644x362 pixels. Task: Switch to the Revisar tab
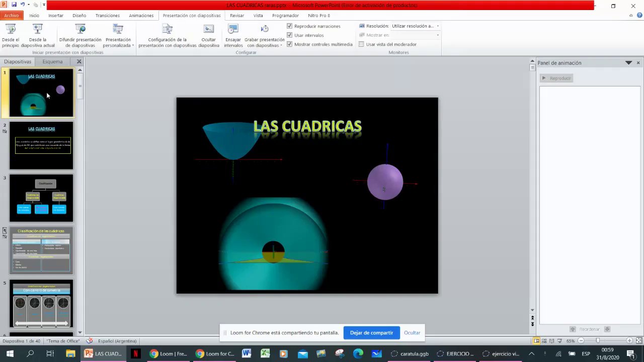click(x=237, y=16)
